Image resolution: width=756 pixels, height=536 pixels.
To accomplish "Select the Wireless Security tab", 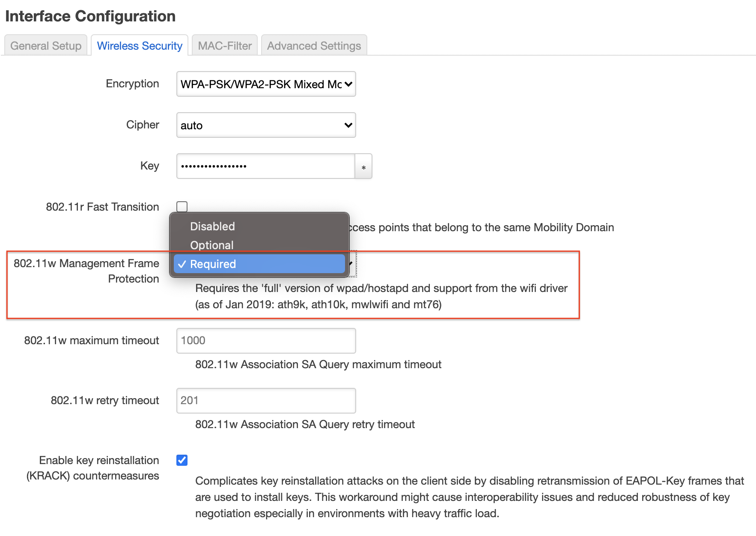I will click(x=140, y=46).
